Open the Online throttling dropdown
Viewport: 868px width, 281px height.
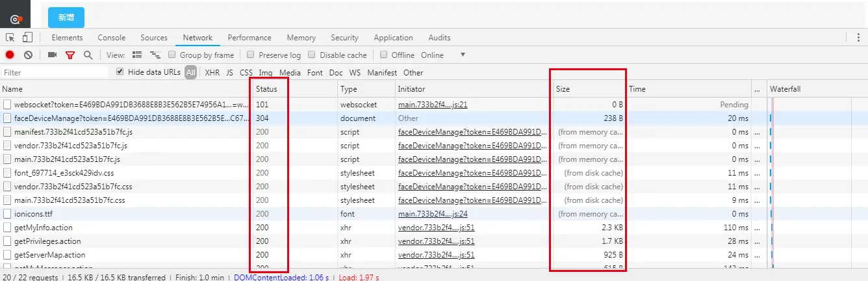[x=444, y=55]
